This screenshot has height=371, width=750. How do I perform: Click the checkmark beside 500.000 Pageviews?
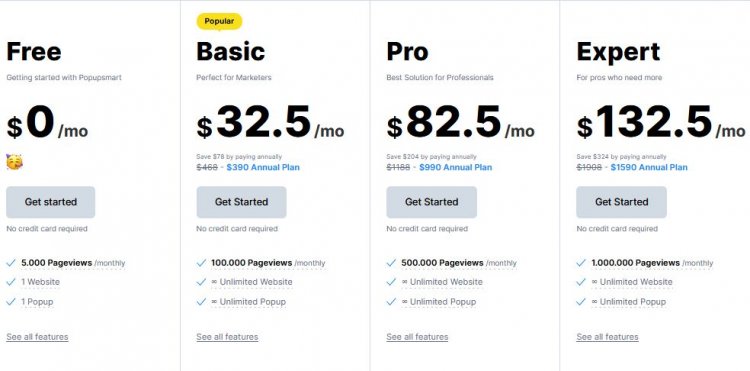tap(391, 263)
